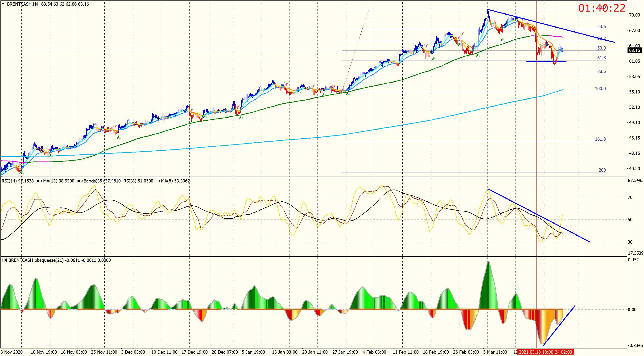Click the 100.0 Fibonacci level label

coord(600,89)
